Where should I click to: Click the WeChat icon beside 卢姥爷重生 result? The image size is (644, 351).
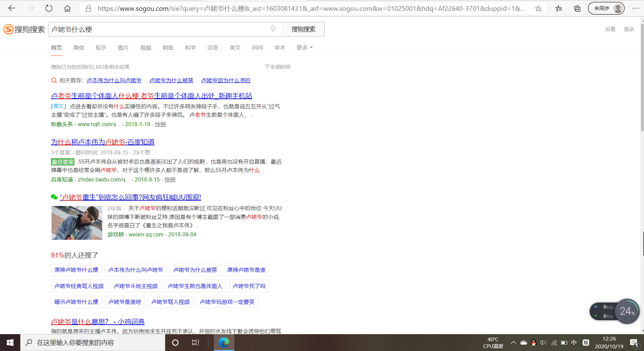pyautogui.click(x=54, y=197)
